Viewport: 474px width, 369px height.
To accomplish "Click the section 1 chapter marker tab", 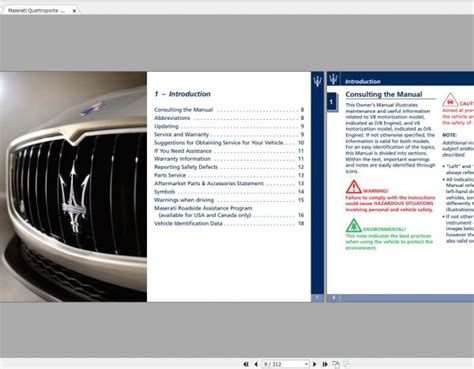I will coord(332,102).
